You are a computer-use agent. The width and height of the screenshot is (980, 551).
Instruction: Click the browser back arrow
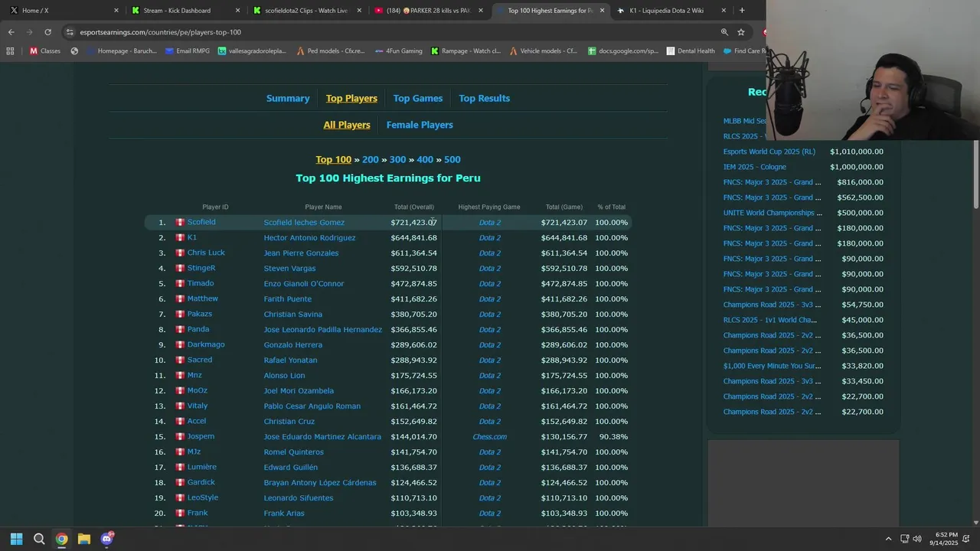[x=11, y=32]
